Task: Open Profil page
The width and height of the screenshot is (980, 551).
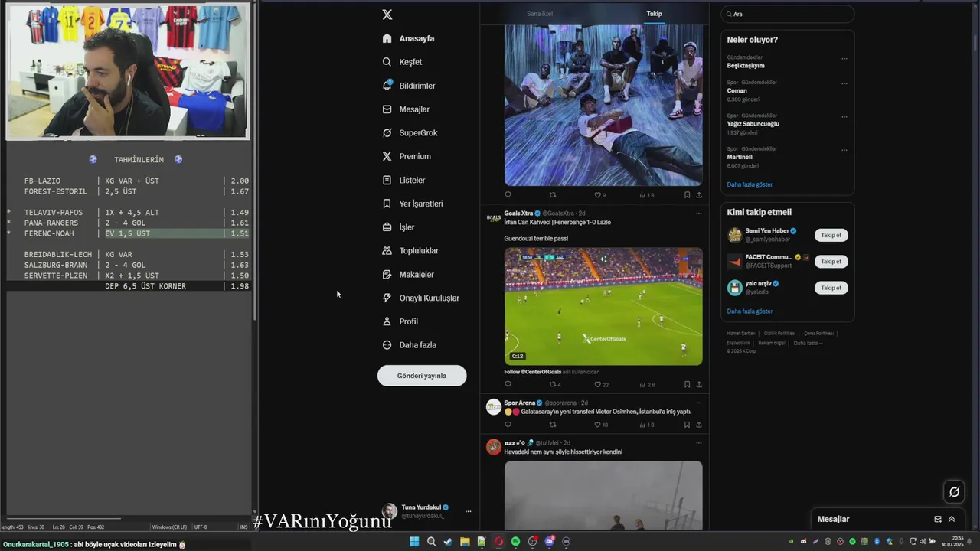Action: tap(400, 321)
